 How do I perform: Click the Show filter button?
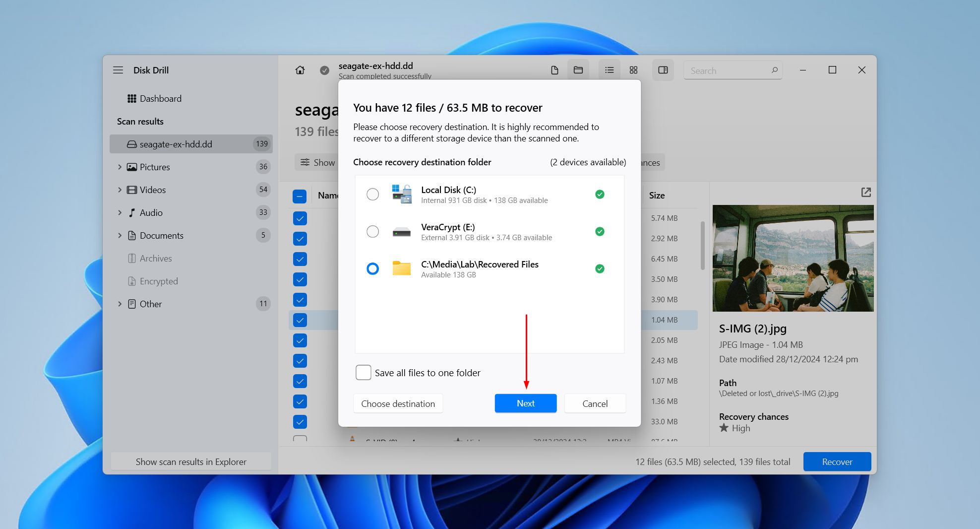coord(316,162)
